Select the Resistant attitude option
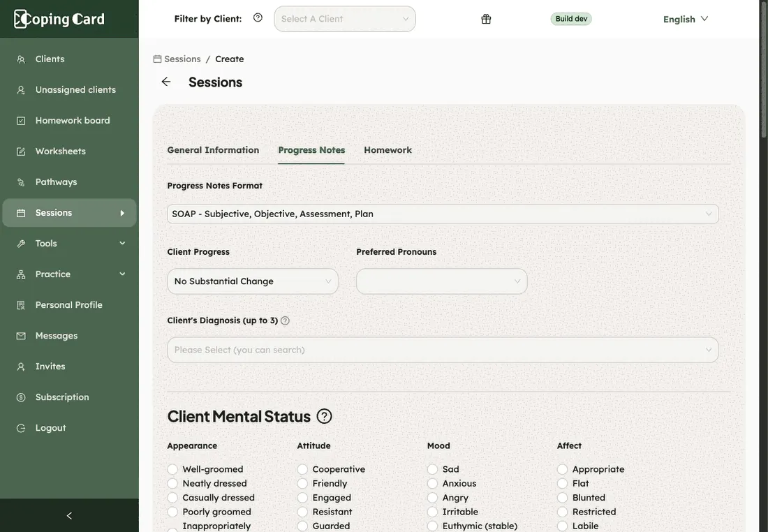 [x=302, y=512]
